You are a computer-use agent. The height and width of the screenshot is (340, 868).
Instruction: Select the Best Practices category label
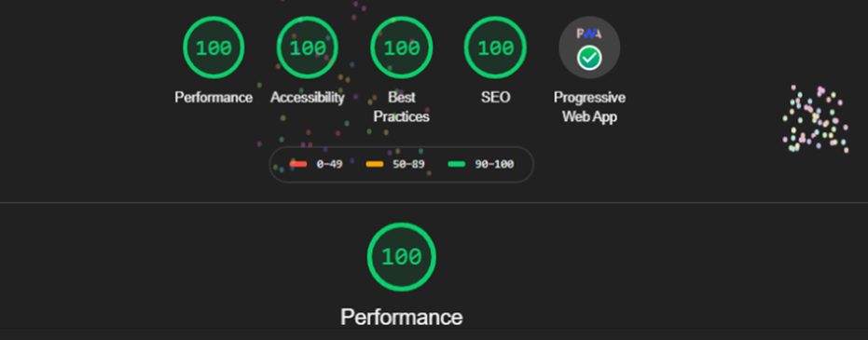pos(401,107)
